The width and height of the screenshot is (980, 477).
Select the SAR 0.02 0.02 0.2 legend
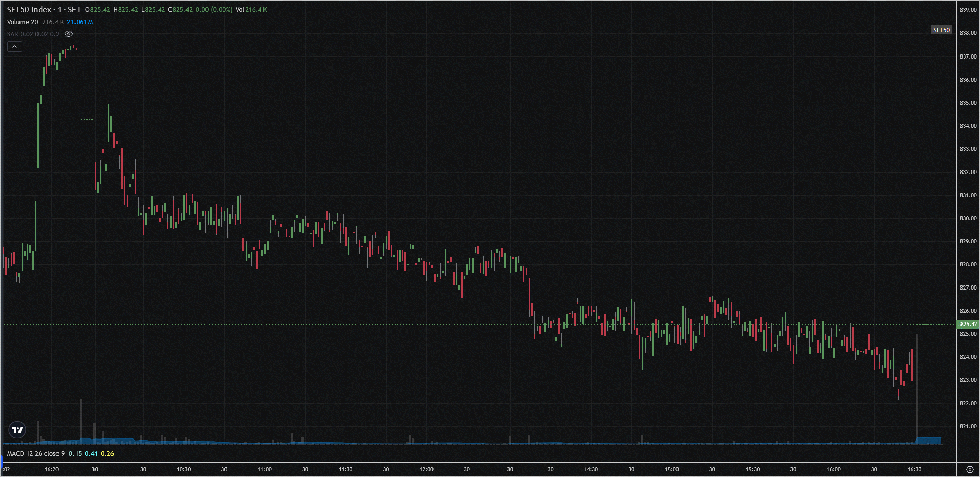pos(33,34)
